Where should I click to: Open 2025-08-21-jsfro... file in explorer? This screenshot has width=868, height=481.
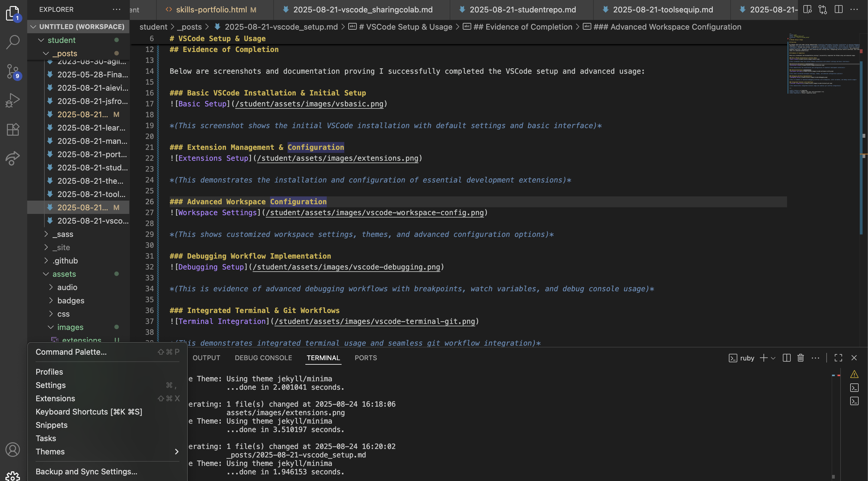point(78,101)
